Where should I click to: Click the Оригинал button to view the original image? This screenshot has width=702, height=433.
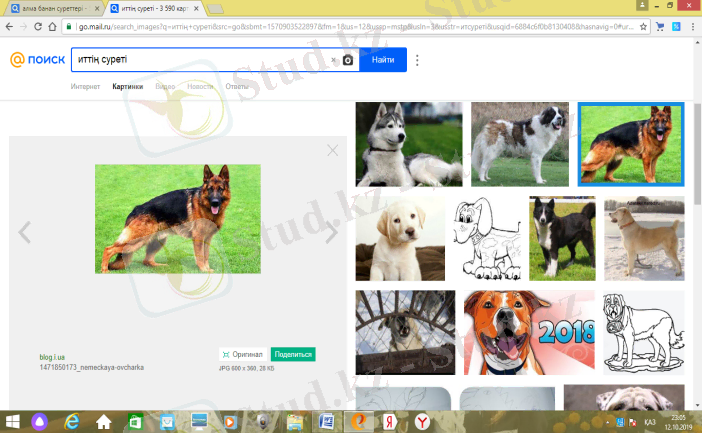coord(243,354)
